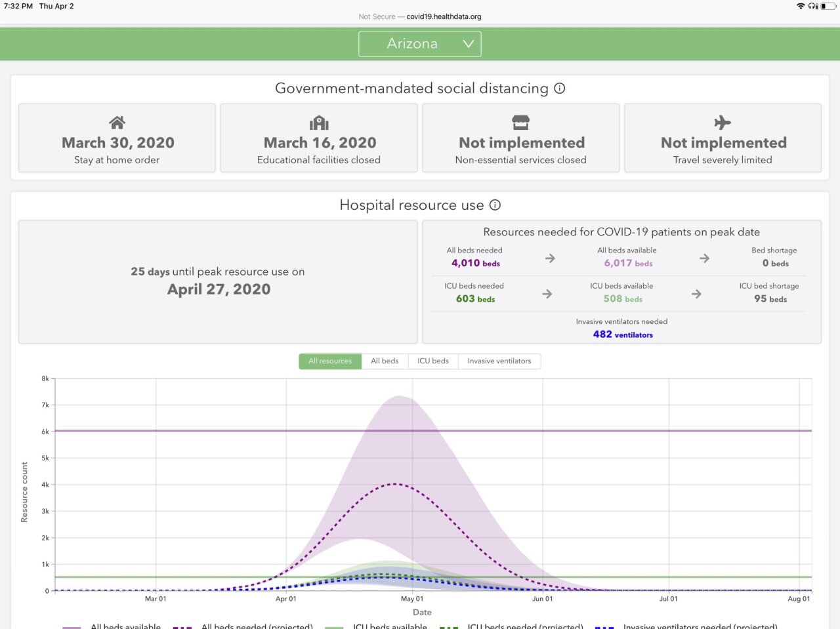This screenshot has height=629, width=840.
Task: Open the Arizona location dropdown
Action: [420, 44]
